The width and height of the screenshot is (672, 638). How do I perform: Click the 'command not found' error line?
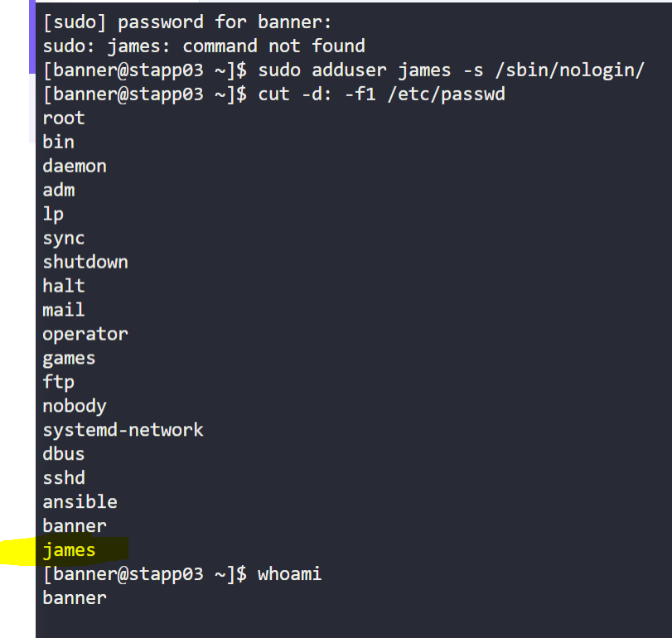(204, 45)
